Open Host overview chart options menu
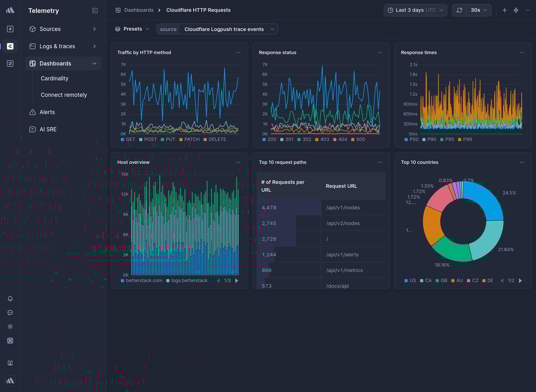Image resolution: width=536 pixels, height=392 pixels. coord(238,162)
